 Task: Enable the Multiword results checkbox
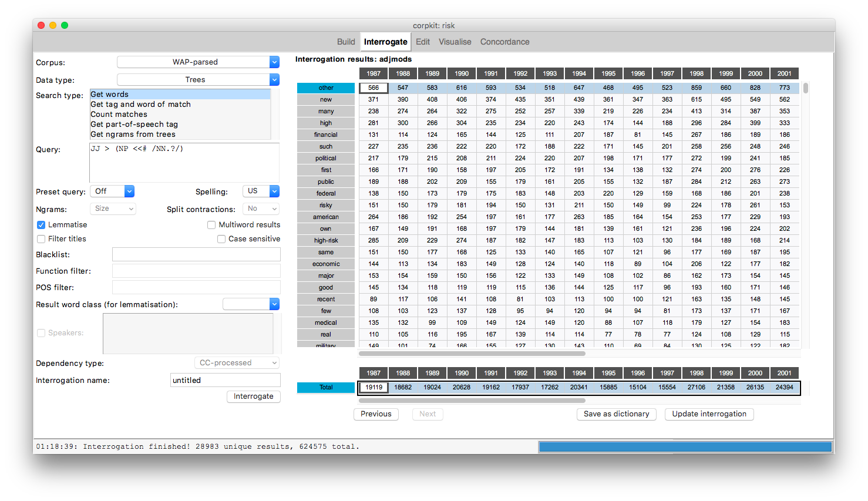(x=211, y=225)
